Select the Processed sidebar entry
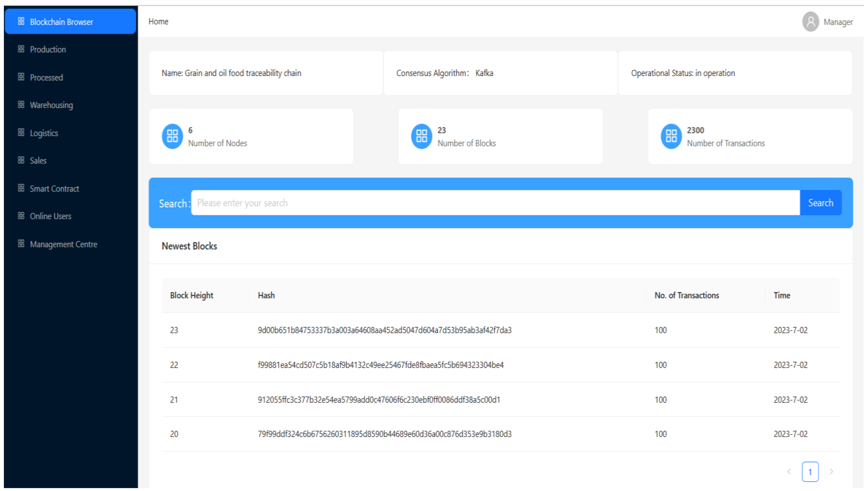Image resolution: width=868 pixels, height=491 pixels. [x=47, y=77]
